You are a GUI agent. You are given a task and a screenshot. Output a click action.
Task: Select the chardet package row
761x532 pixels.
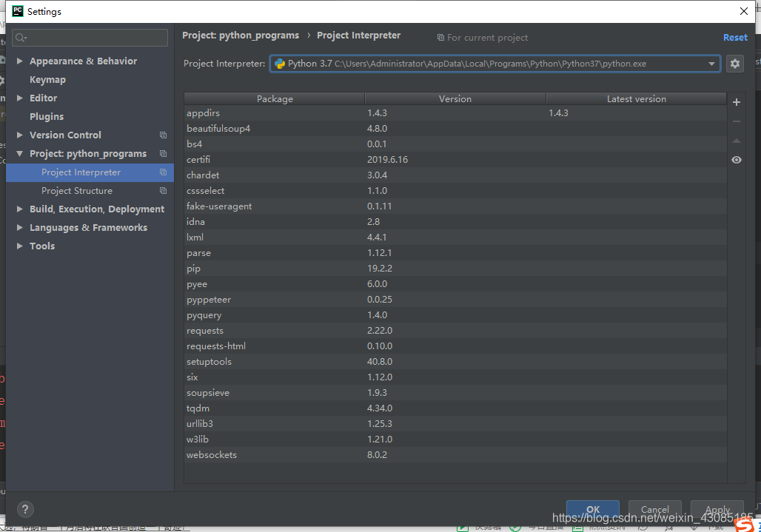(455, 175)
